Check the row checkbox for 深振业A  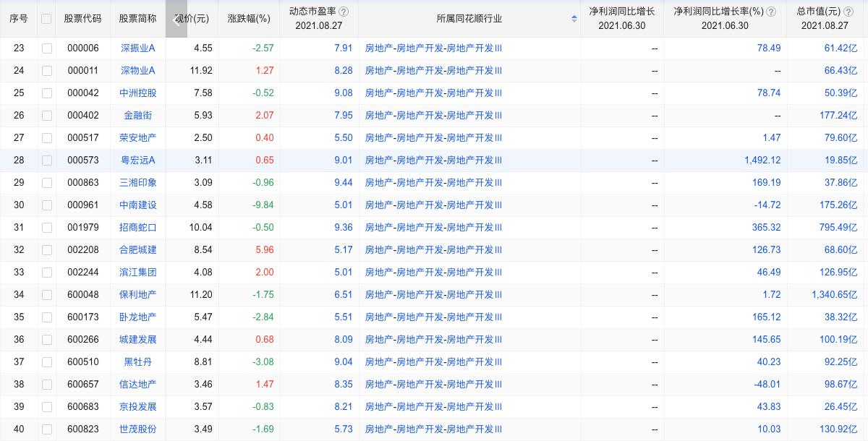coord(46,48)
